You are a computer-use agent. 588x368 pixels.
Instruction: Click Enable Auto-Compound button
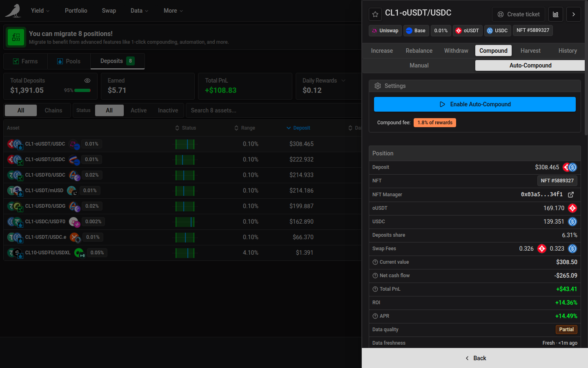click(x=475, y=104)
